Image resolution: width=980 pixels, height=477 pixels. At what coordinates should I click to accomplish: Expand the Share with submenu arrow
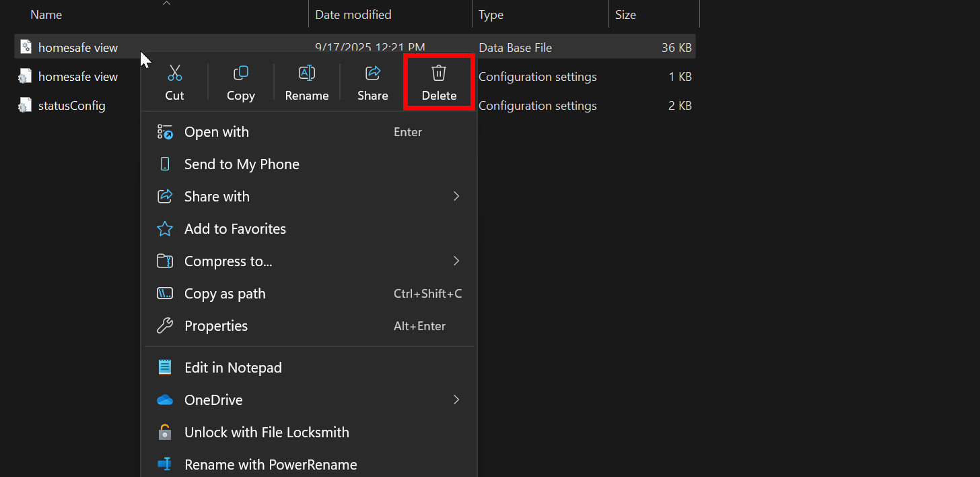(x=456, y=197)
